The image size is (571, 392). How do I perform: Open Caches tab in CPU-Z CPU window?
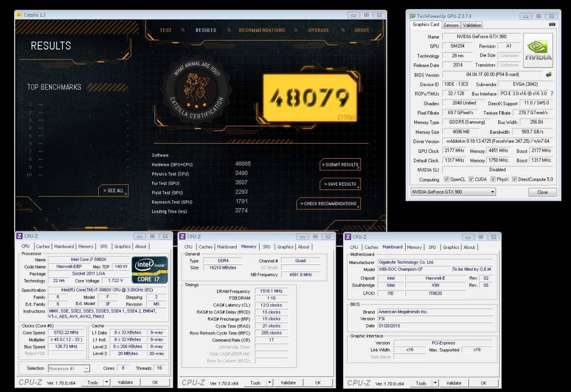point(43,246)
